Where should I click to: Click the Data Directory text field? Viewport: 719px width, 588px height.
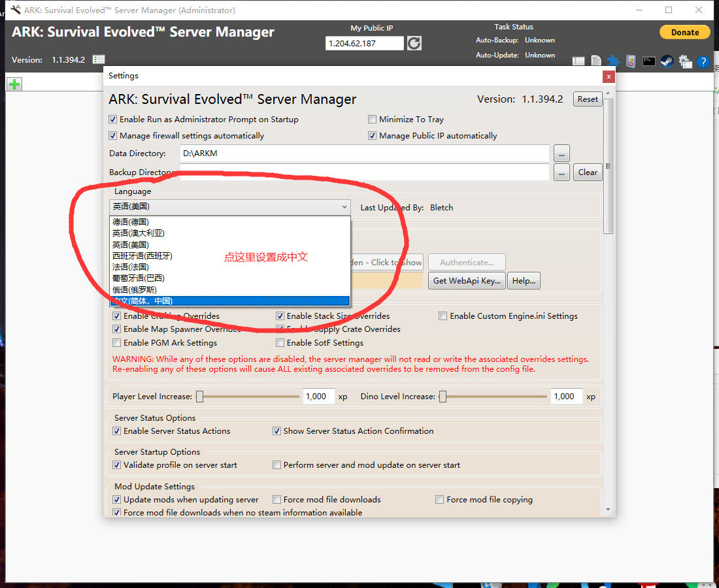pyautogui.click(x=365, y=154)
